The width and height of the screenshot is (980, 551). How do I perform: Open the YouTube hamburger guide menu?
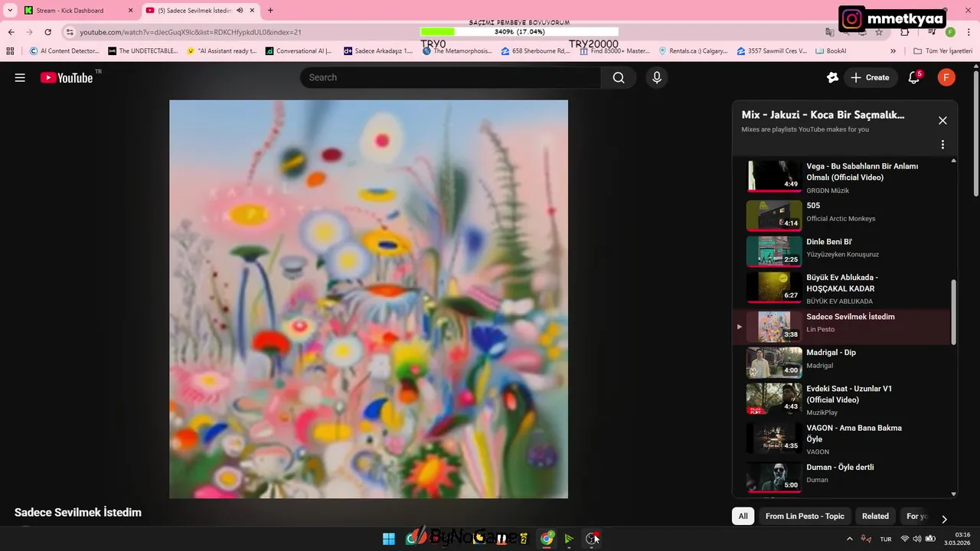(20, 77)
